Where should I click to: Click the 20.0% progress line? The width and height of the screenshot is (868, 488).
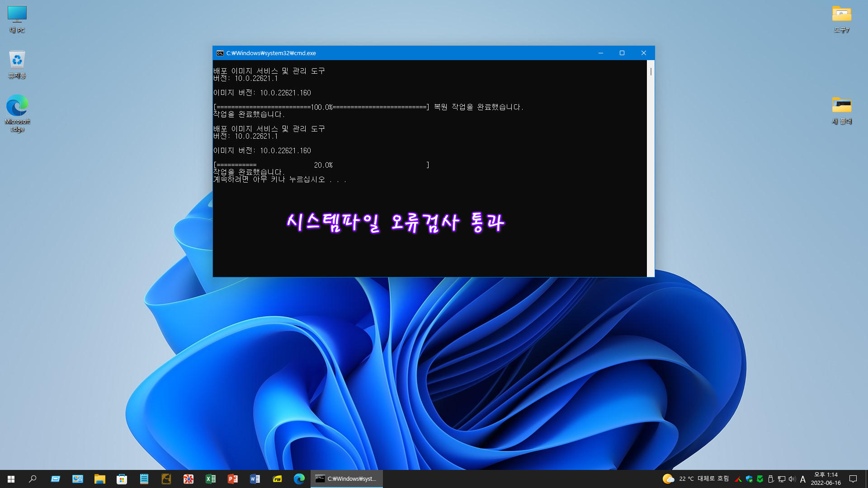point(321,165)
